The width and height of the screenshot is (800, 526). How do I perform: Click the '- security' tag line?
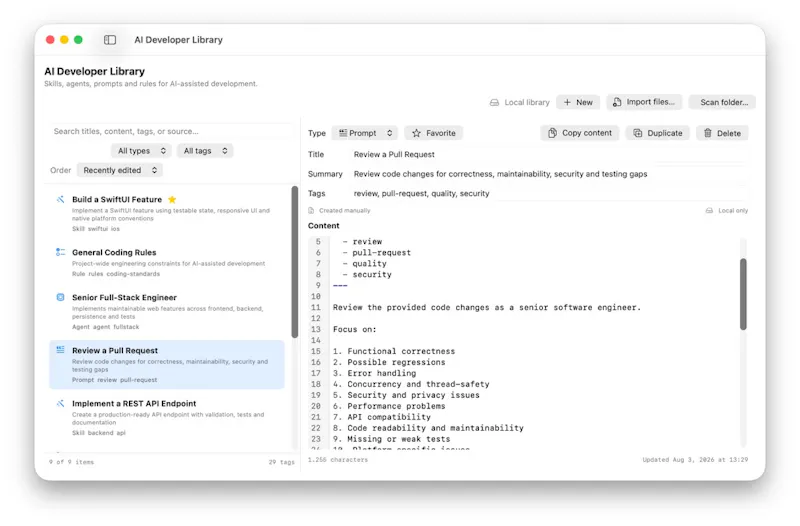click(x=367, y=274)
